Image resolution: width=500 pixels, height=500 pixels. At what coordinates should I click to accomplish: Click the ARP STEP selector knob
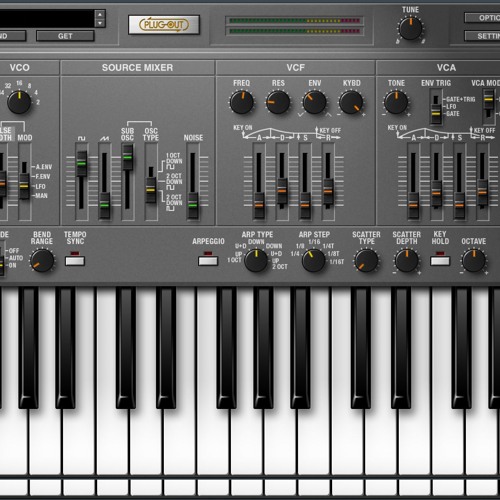[x=314, y=260]
